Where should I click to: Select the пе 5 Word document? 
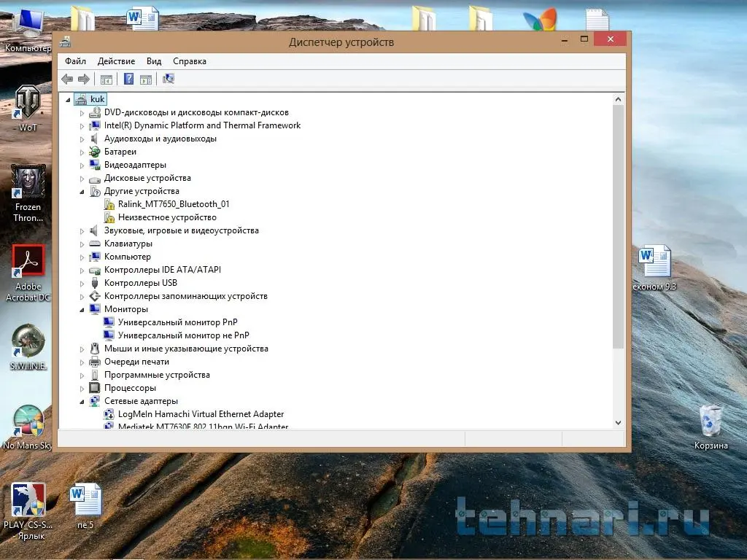[x=86, y=506]
